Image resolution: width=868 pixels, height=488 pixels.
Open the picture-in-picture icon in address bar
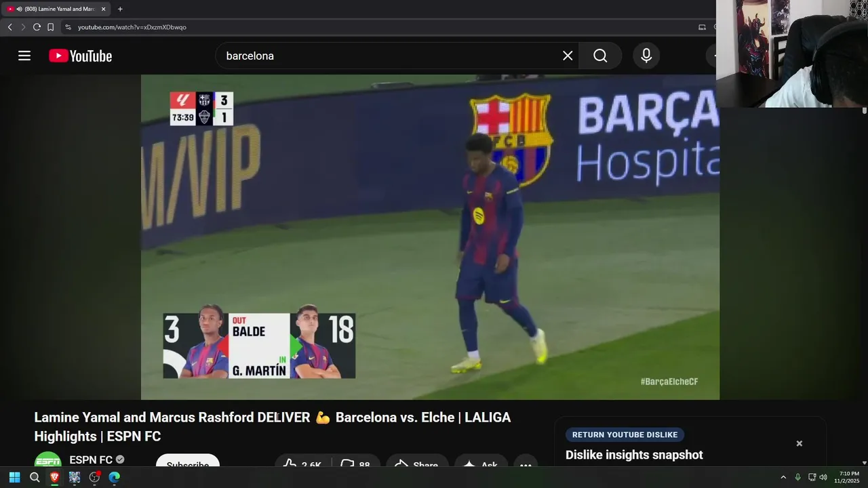point(702,27)
